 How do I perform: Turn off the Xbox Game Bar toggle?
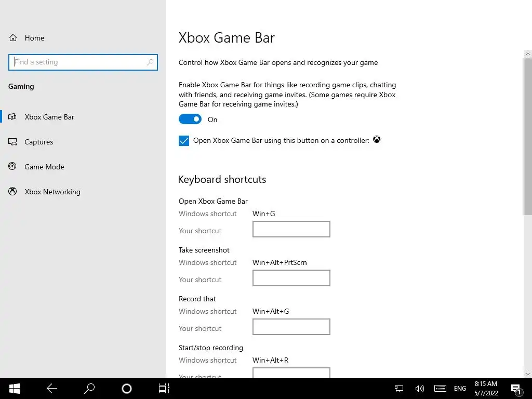190,119
